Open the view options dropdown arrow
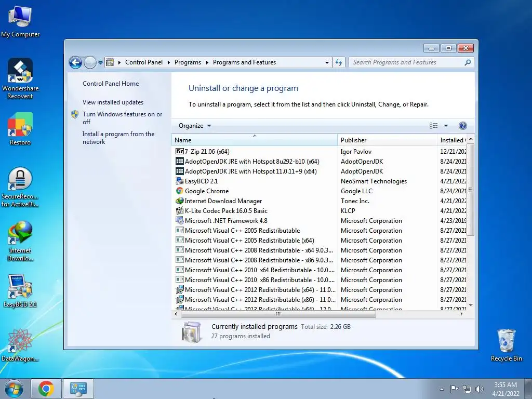This screenshot has width=532, height=399. tap(446, 126)
